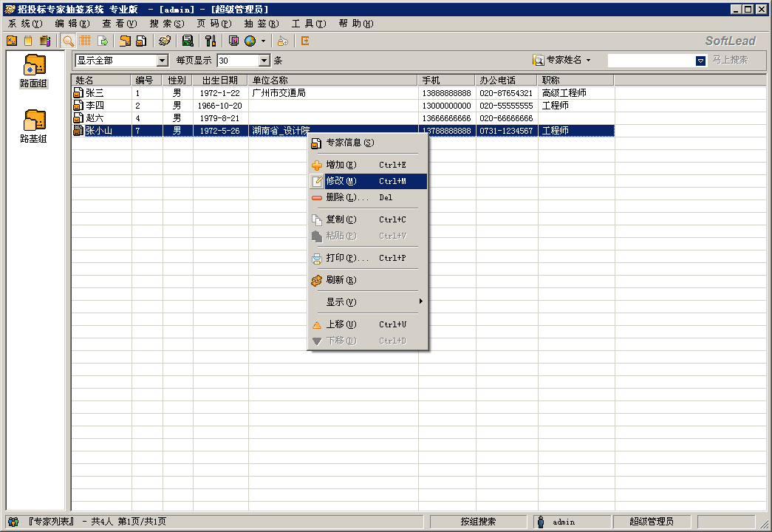
Task: Click the document with green arrow icon
Action: point(103,41)
